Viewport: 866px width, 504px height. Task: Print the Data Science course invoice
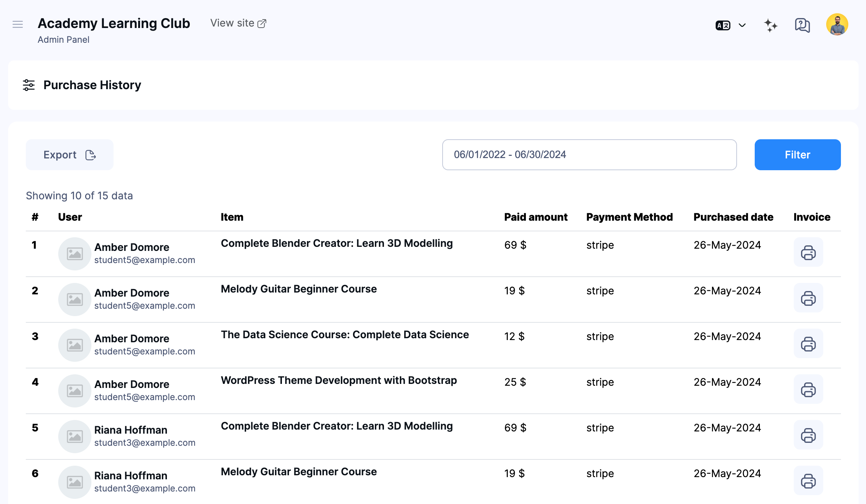click(x=808, y=343)
